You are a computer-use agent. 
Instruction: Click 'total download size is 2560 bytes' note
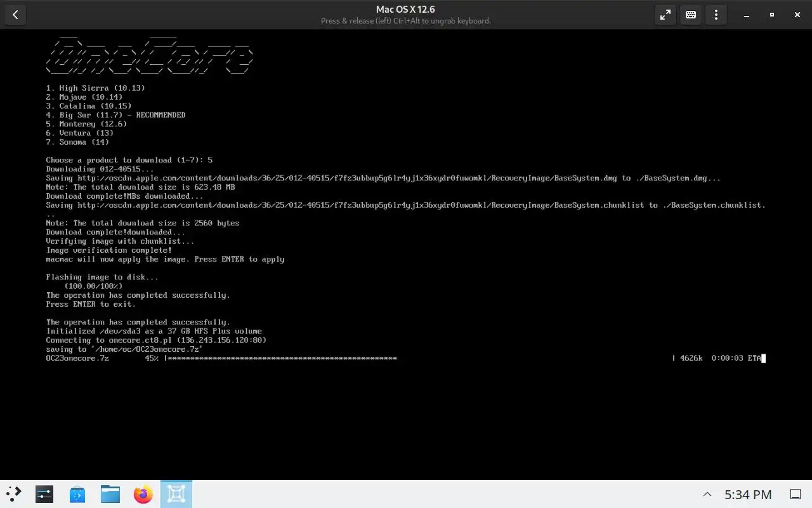coord(143,223)
